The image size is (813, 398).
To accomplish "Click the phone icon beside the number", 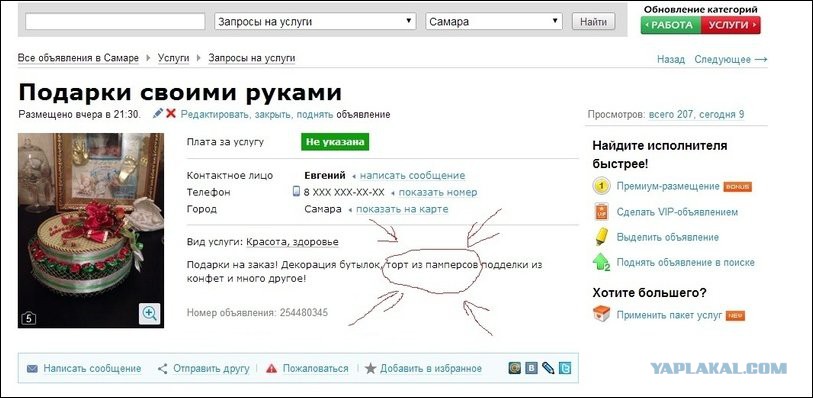I will (x=297, y=192).
